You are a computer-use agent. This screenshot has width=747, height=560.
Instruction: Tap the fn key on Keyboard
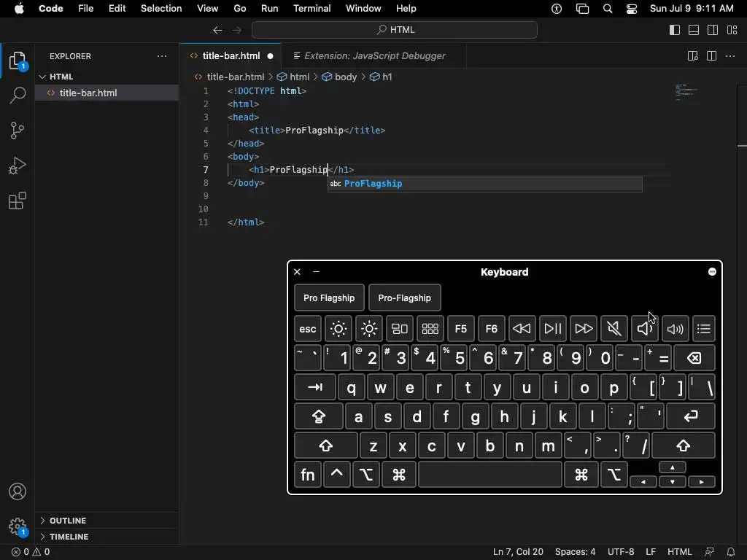(308, 475)
